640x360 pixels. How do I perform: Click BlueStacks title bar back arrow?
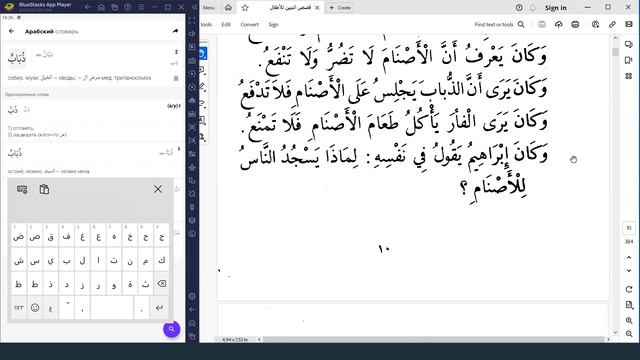(x=88, y=7)
